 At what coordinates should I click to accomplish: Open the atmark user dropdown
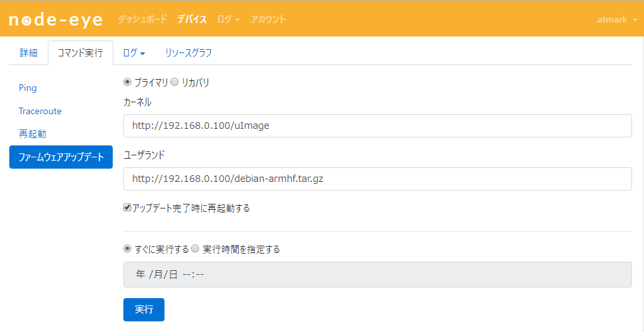point(617,19)
